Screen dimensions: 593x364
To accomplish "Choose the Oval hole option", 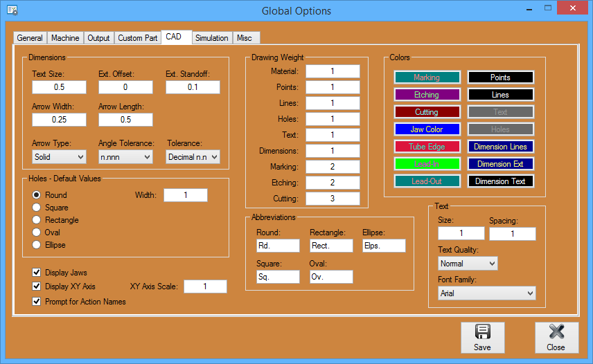I will [36, 233].
